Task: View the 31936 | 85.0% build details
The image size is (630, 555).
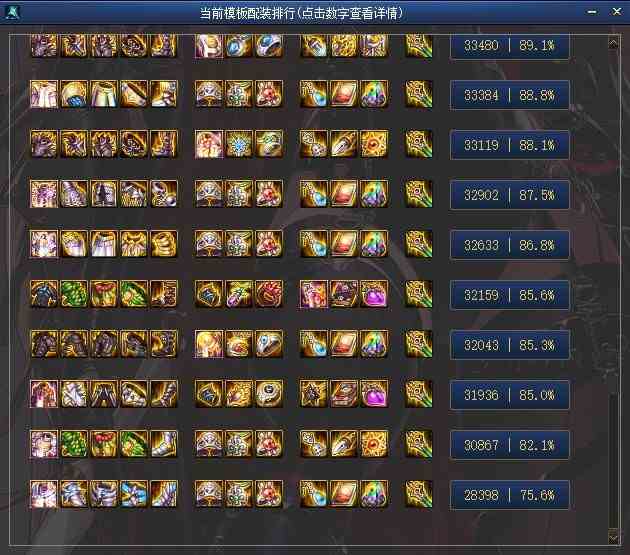Action: pos(509,395)
